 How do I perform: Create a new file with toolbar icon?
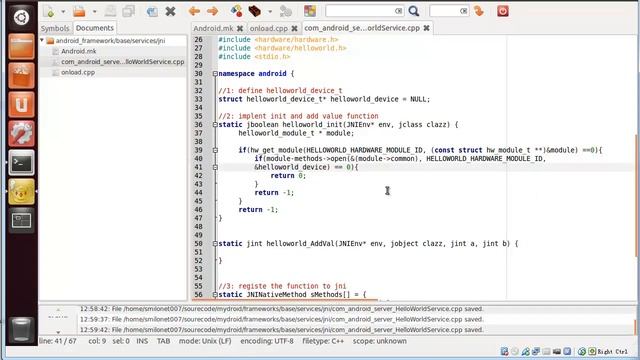[x=49, y=11]
